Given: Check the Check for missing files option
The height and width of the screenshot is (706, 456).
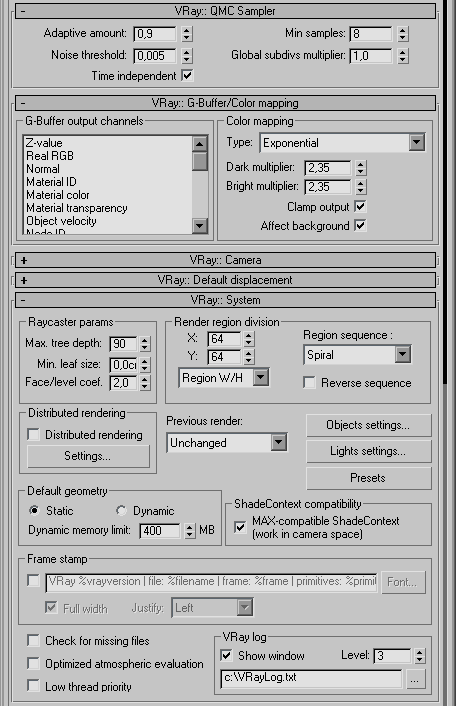Looking at the screenshot, I should coord(33,640).
